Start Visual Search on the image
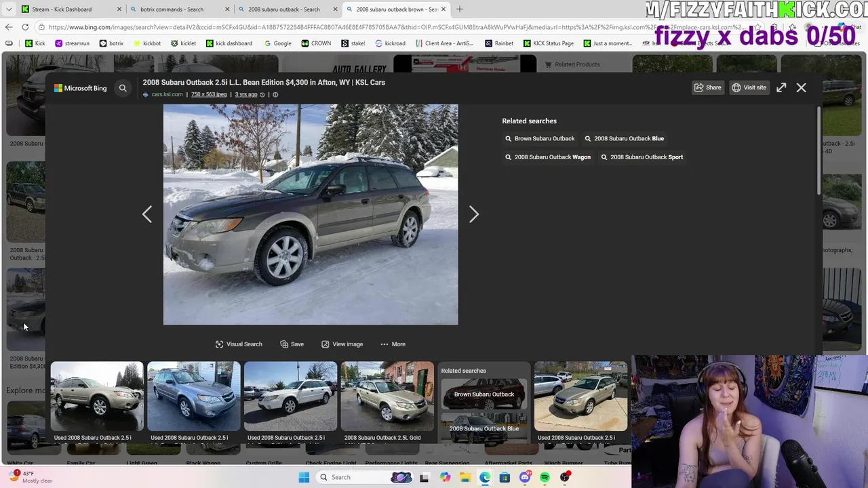 click(239, 344)
